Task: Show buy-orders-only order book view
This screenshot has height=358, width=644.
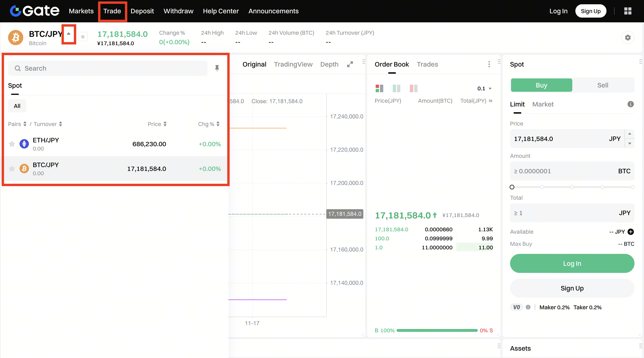Action: tap(396, 88)
